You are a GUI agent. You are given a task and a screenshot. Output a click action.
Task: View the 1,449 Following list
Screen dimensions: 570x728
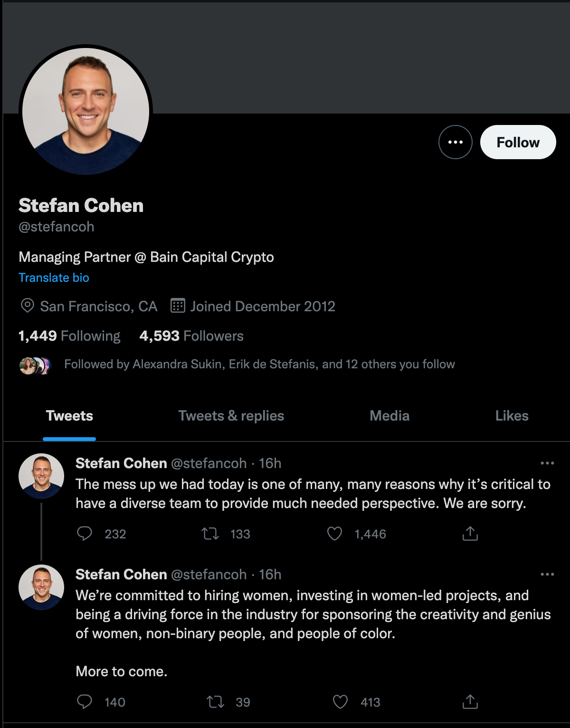(x=69, y=336)
